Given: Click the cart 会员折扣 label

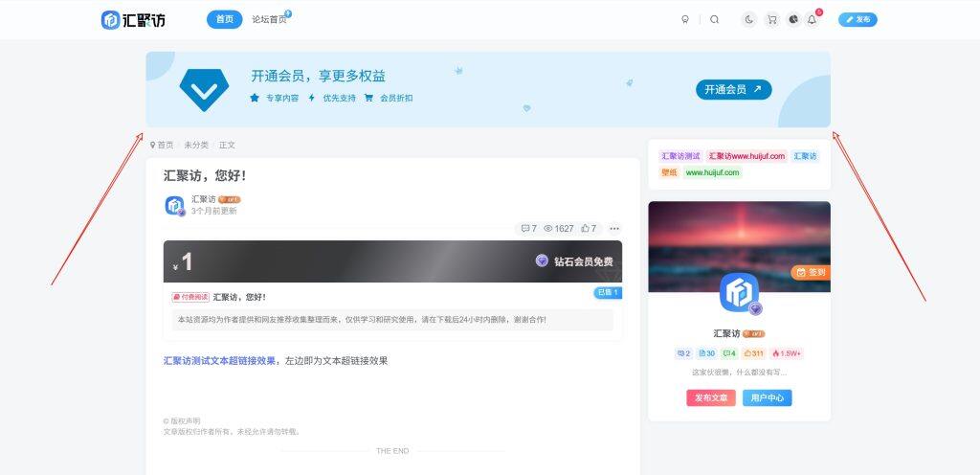Looking at the screenshot, I should (389, 98).
